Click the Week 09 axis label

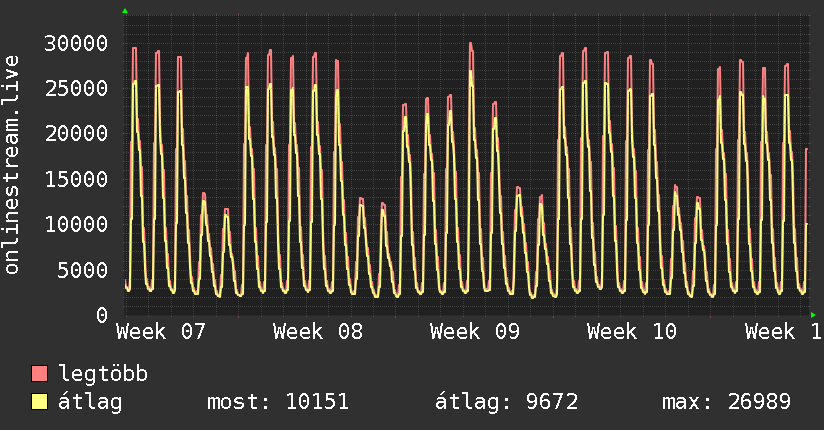475,332
